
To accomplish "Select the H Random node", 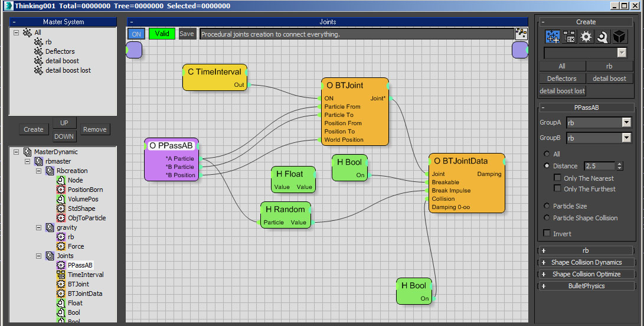I will [x=286, y=215].
